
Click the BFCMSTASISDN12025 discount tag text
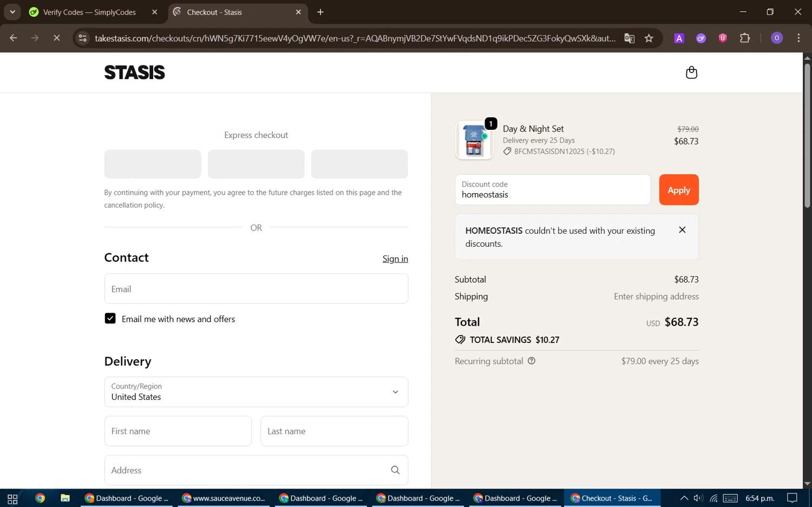pyautogui.click(x=565, y=152)
